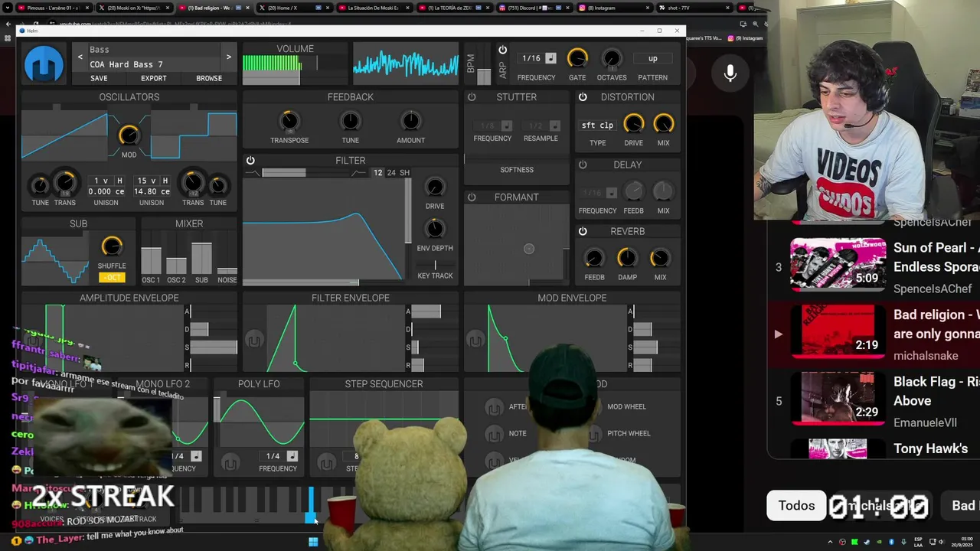
Task: Adjust the oscillator MOD knob
Action: [x=129, y=135]
